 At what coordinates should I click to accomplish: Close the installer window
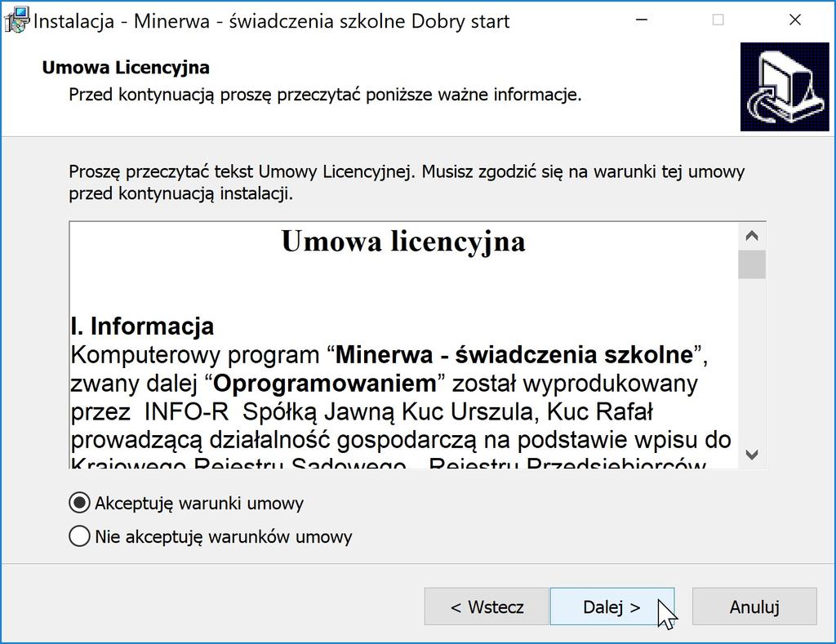[795, 20]
